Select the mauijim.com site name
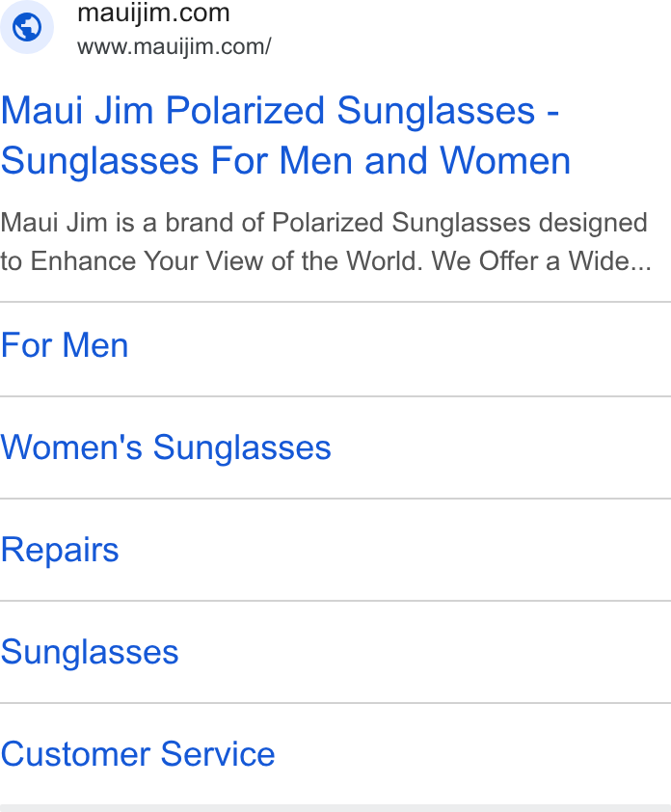 [153, 13]
